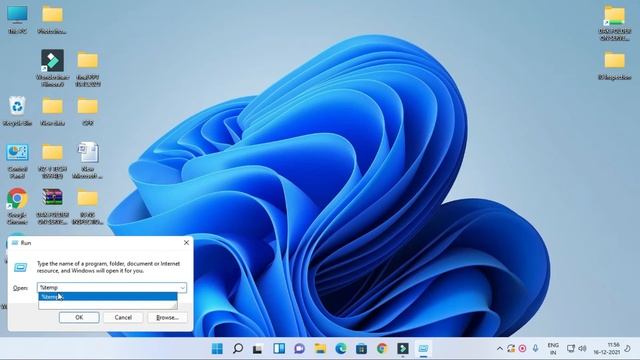Click Cancel in the Run dialog
The image size is (640, 360).
tap(123, 318)
